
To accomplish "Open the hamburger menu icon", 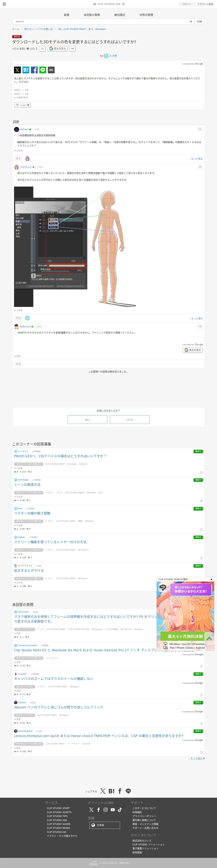I will pyautogui.click(x=4, y=4).
